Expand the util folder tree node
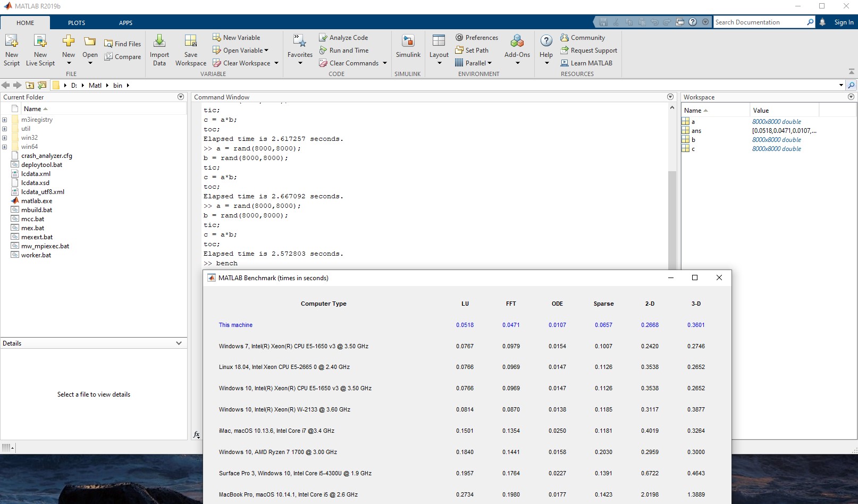858x504 pixels. click(x=5, y=129)
